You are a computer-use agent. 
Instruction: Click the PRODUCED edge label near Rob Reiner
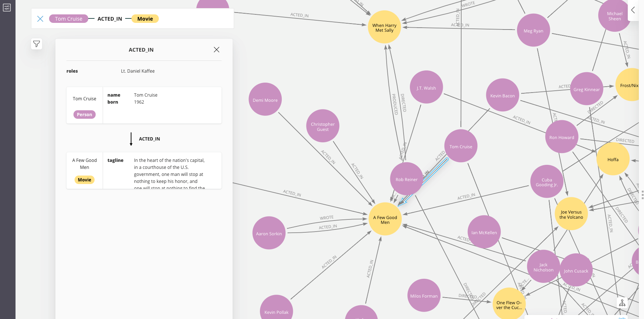point(395,104)
